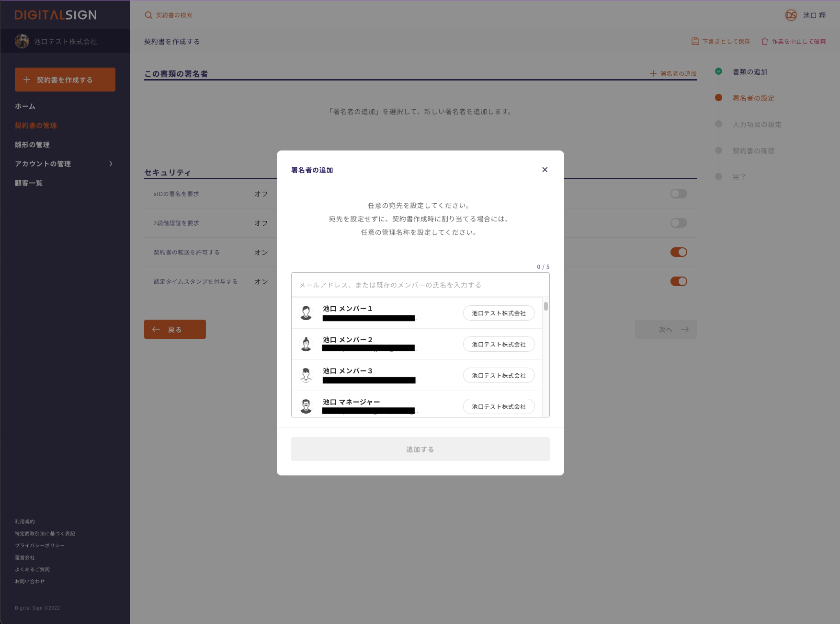Click 次へ button
This screenshot has width=840, height=624.
666,329
